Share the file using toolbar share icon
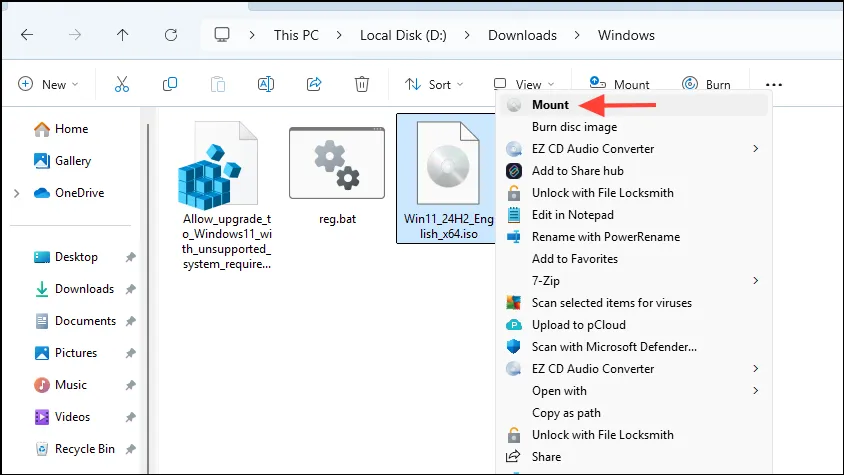Screen dimensions: 844x475 (x=314, y=85)
